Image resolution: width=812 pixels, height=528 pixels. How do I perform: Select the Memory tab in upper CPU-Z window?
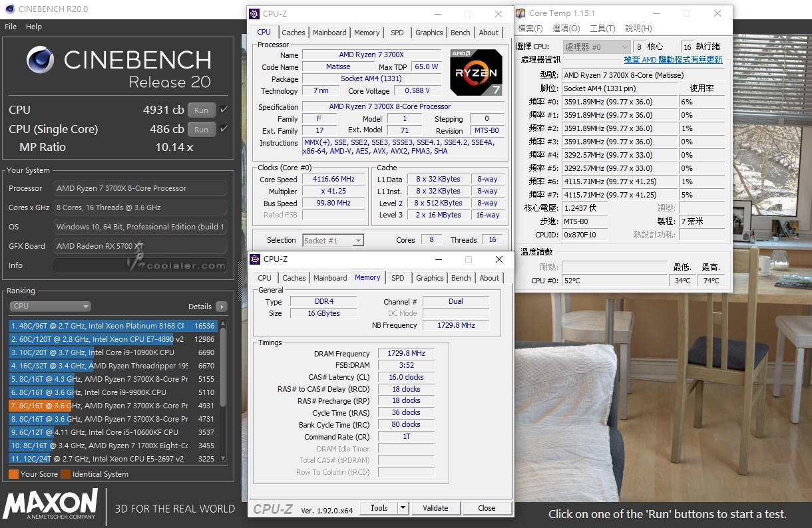367,33
